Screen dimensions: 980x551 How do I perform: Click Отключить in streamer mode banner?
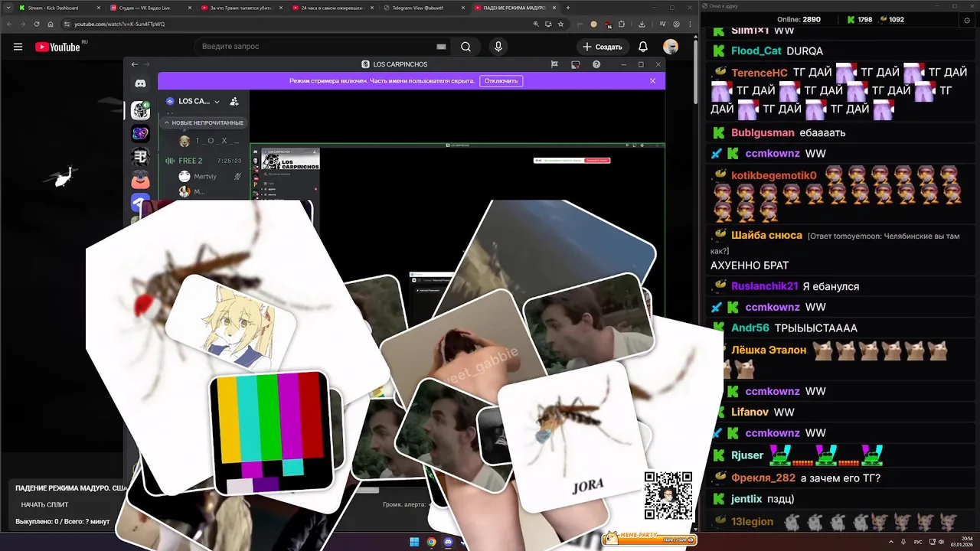[x=501, y=80]
